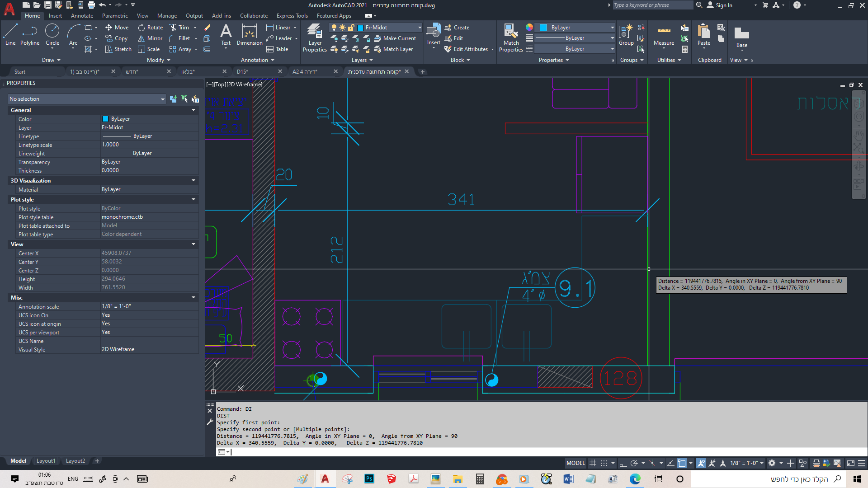Toggle Ortho mode in status bar

coord(623,463)
